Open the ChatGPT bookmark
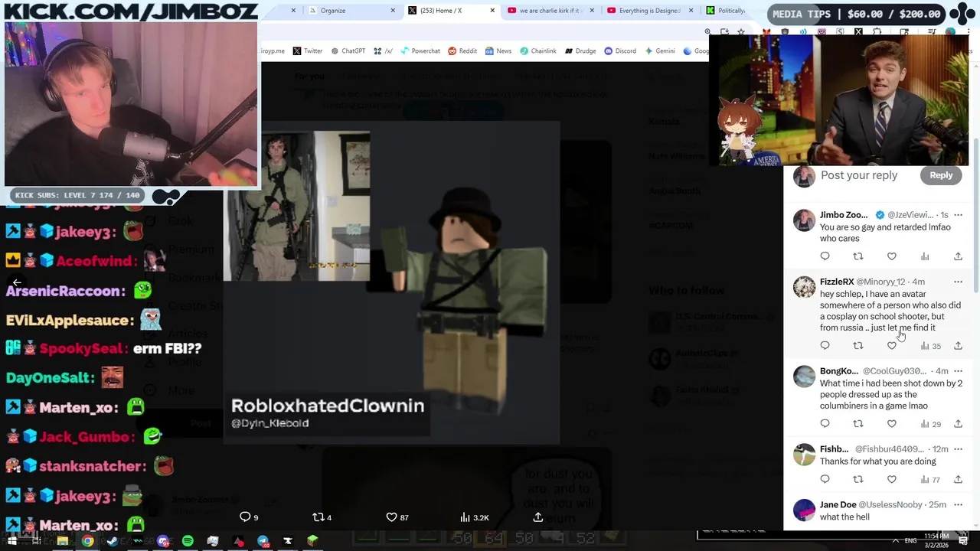Viewport: 980px width, 551px height. [348, 51]
